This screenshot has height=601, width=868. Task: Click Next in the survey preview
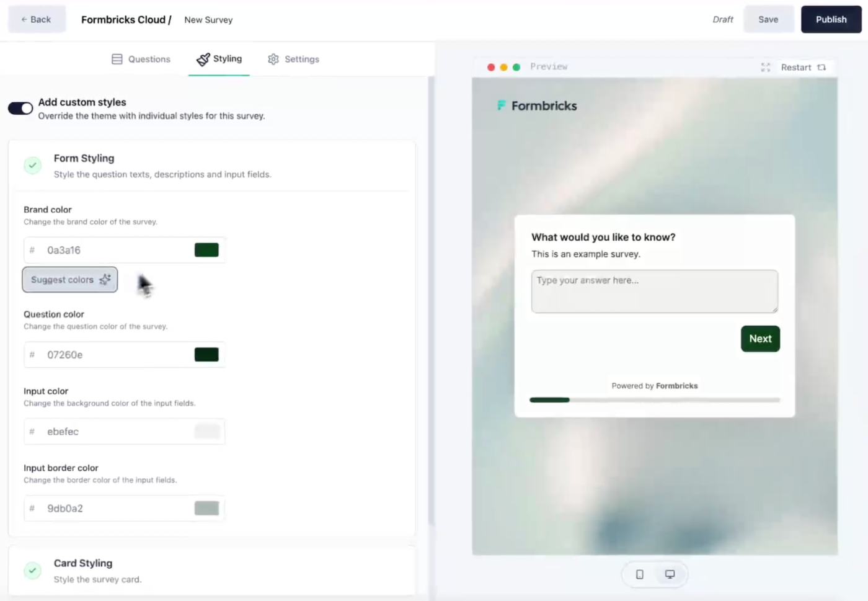(760, 339)
